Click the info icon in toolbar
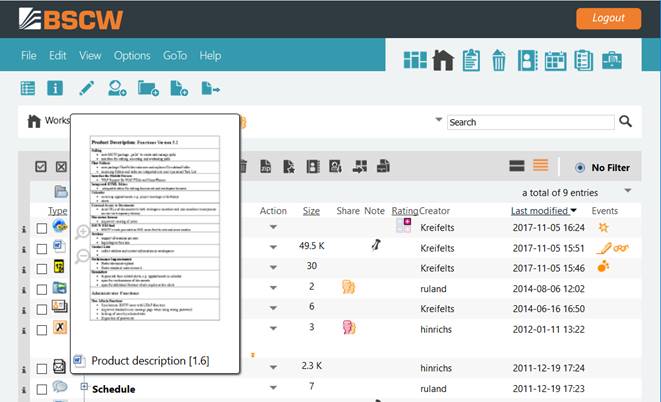This screenshot has width=661, height=402. click(55, 89)
